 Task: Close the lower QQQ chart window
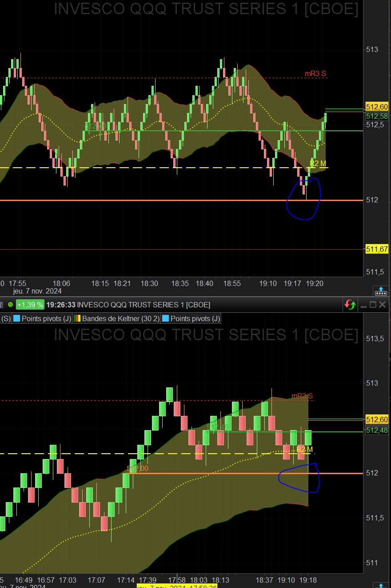tap(382, 305)
